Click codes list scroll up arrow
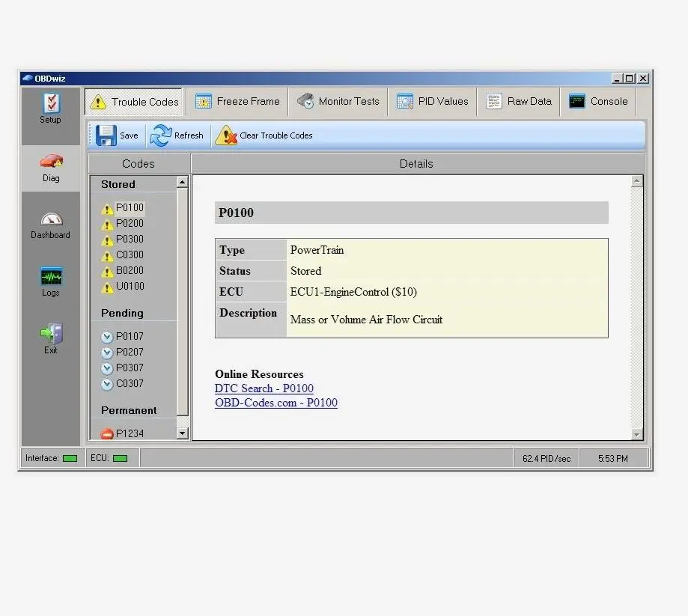Viewport: 688px width, 616px height. click(x=183, y=182)
